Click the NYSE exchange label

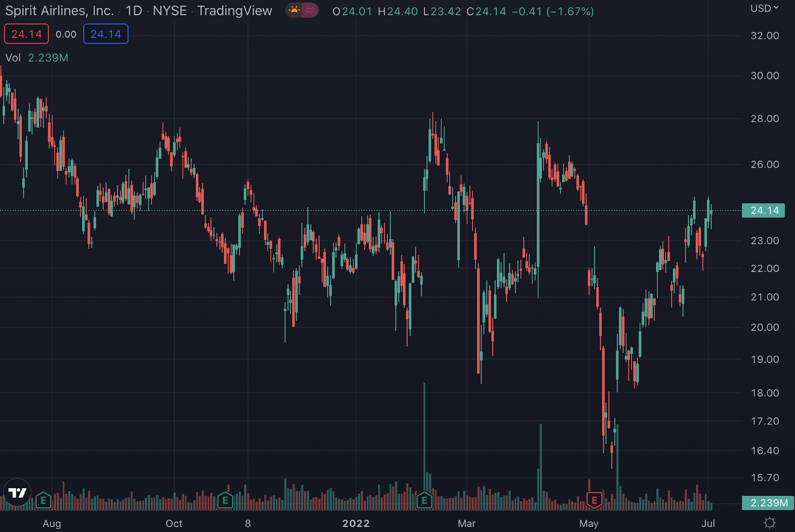click(170, 10)
